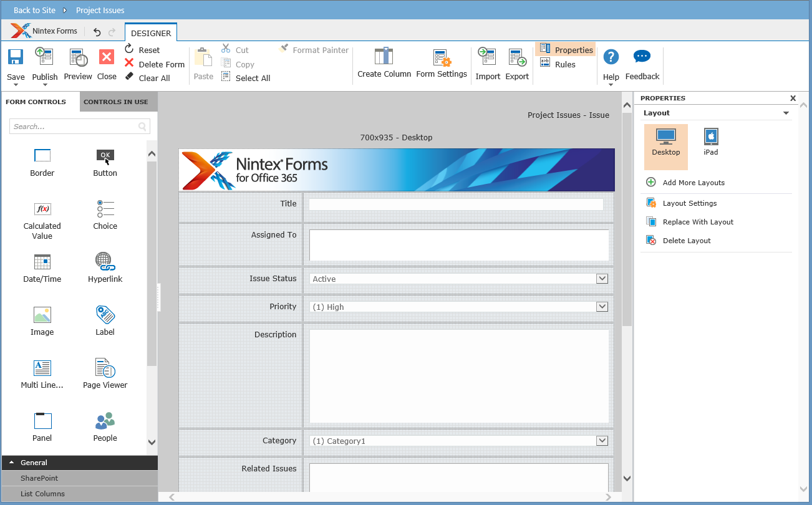Click Select All in the ribbon

coord(246,78)
